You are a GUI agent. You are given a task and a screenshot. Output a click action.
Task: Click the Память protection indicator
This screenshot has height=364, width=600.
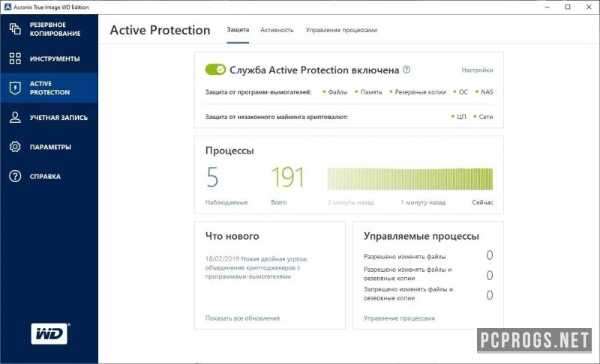click(368, 91)
